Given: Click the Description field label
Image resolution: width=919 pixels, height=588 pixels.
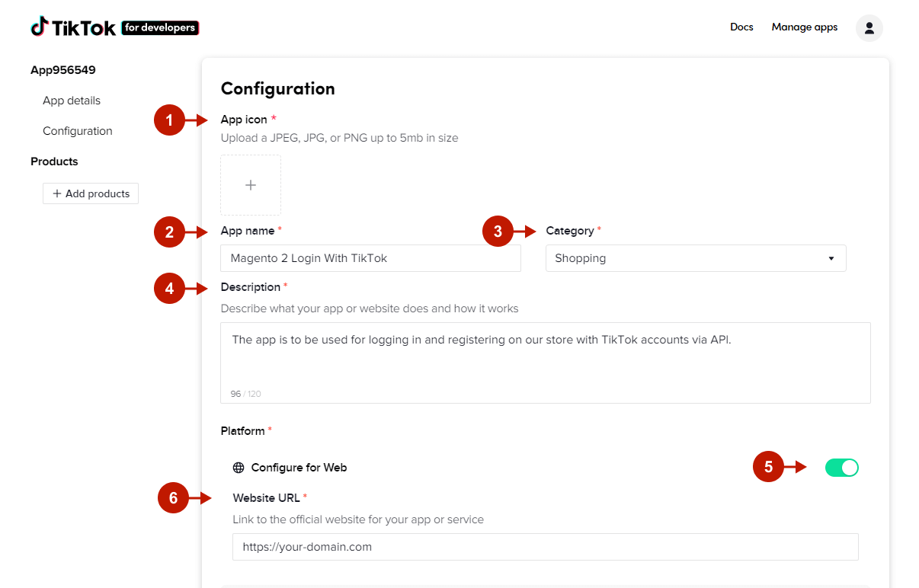Looking at the screenshot, I should coord(251,287).
